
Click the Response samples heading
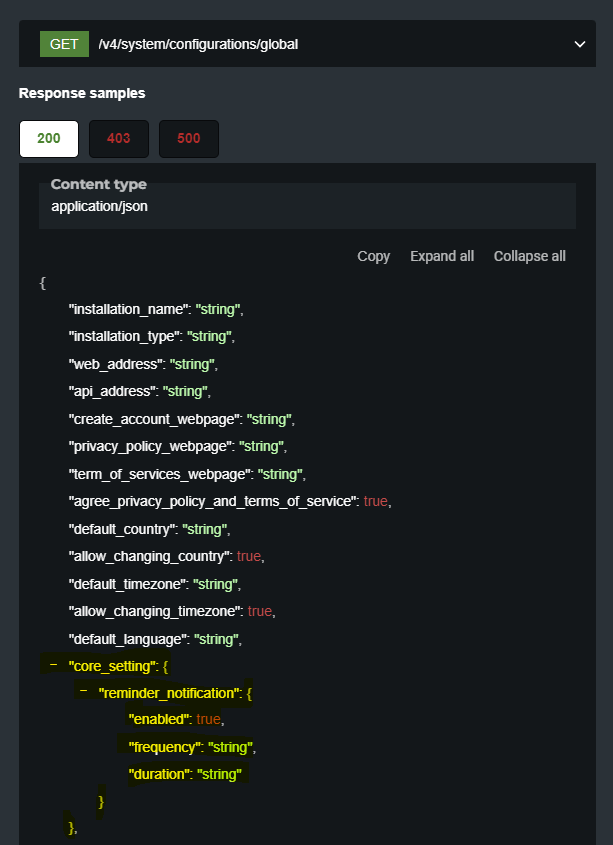(82, 93)
